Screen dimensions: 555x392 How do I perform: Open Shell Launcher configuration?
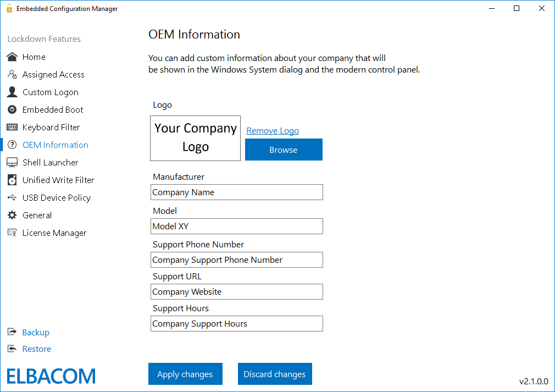pyautogui.click(x=12, y=162)
